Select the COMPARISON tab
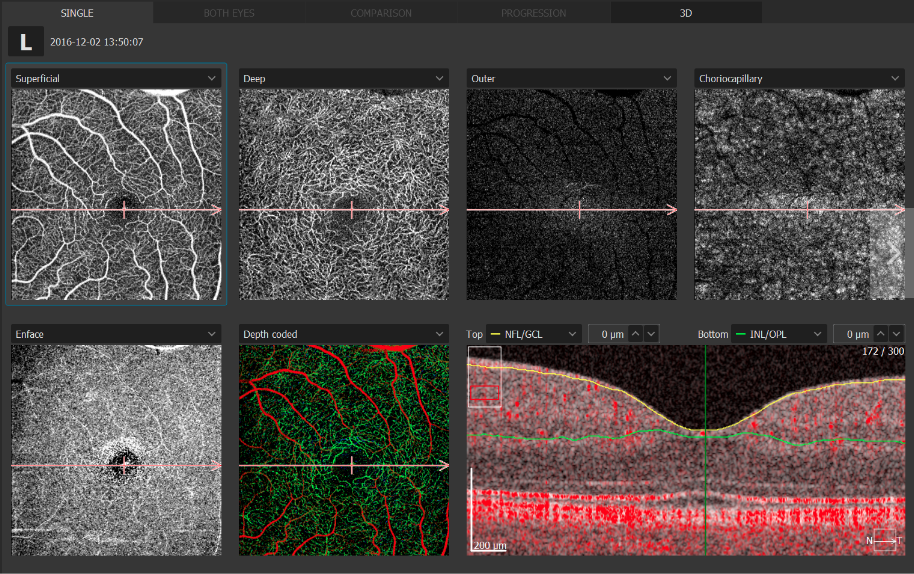Screen dimensions: 914x574 coord(380,13)
